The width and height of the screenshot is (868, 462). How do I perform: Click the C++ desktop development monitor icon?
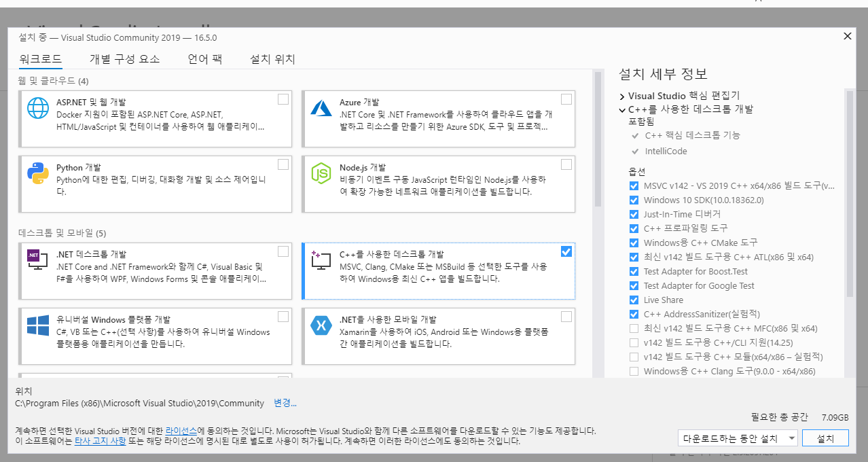click(x=321, y=260)
